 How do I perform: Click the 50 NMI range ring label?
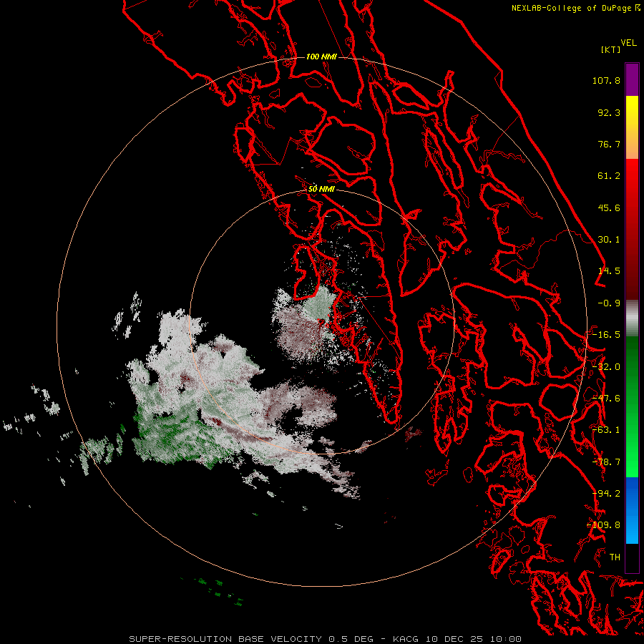click(x=321, y=189)
